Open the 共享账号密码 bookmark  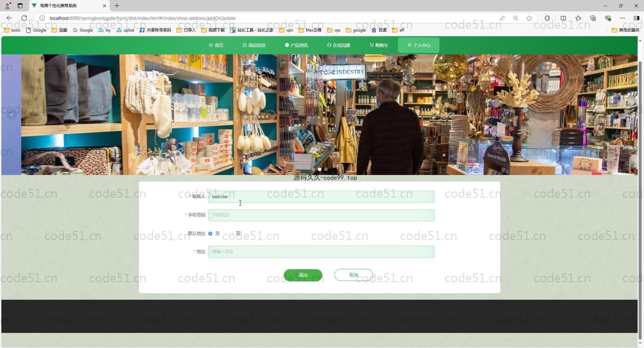(x=155, y=30)
